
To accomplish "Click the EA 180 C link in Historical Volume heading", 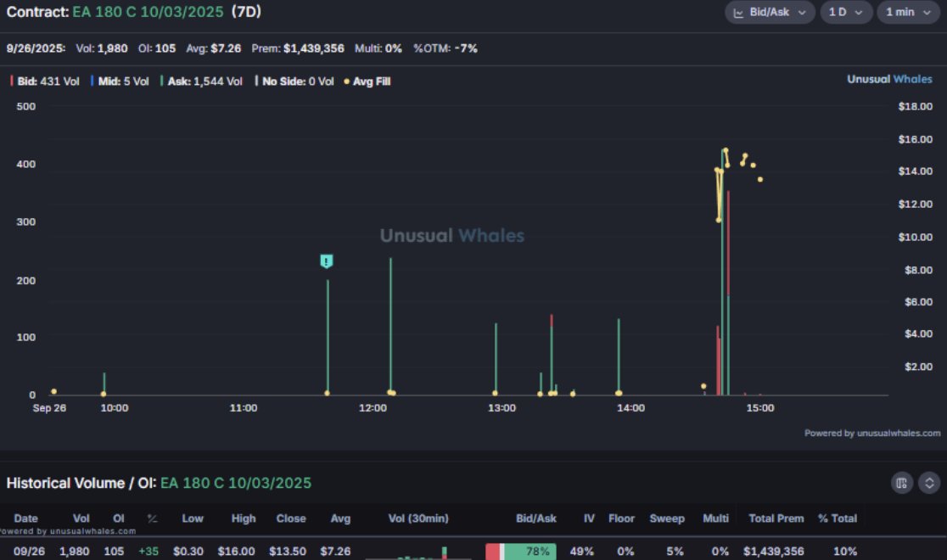I will coord(236,483).
